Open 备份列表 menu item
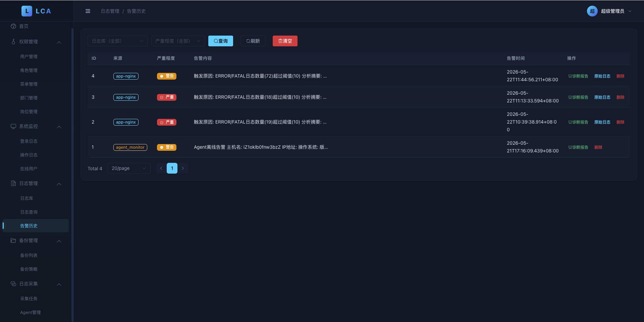 click(36, 255)
